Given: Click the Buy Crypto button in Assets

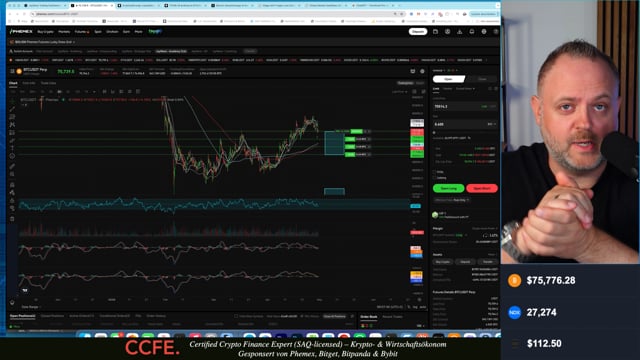Looking at the screenshot, I should [442, 262].
